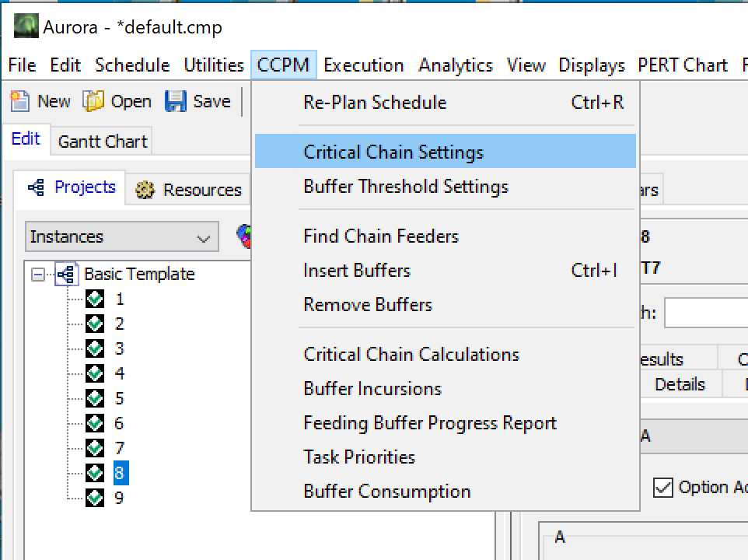Image resolution: width=748 pixels, height=560 pixels.
Task: Click the green check icon for task 3
Action: tap(95, 348)
